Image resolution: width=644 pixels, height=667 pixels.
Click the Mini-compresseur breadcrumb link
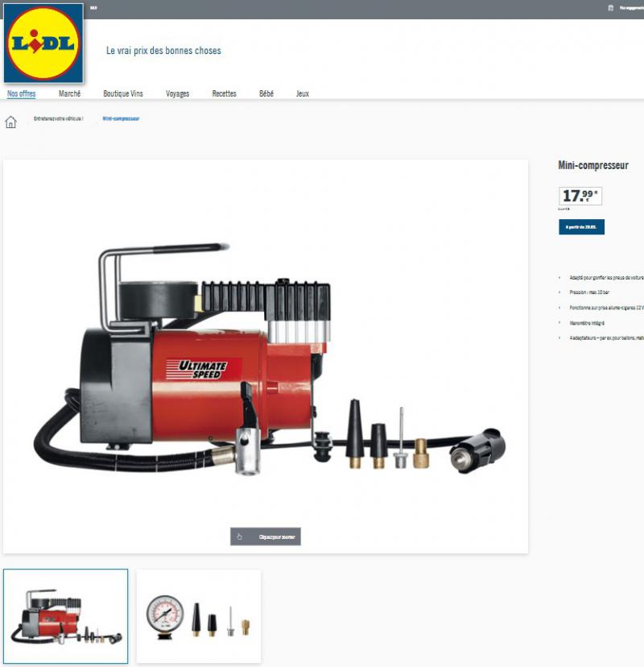(121, 118)
